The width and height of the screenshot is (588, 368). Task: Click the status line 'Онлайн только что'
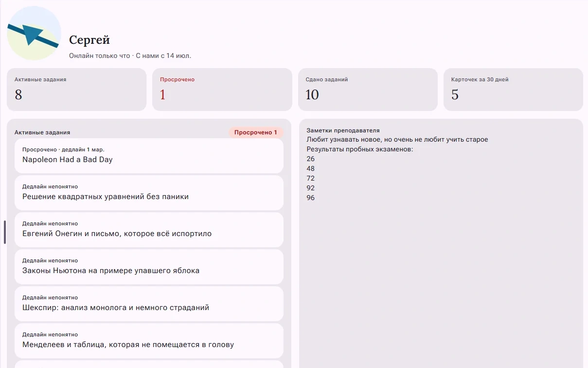point(100,55)
